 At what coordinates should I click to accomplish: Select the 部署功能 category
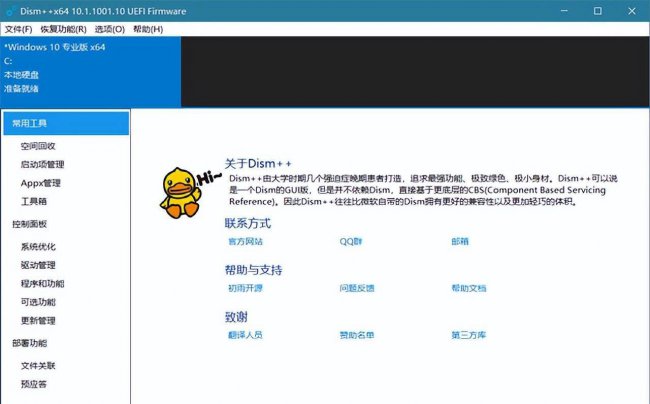coord(29,343)
